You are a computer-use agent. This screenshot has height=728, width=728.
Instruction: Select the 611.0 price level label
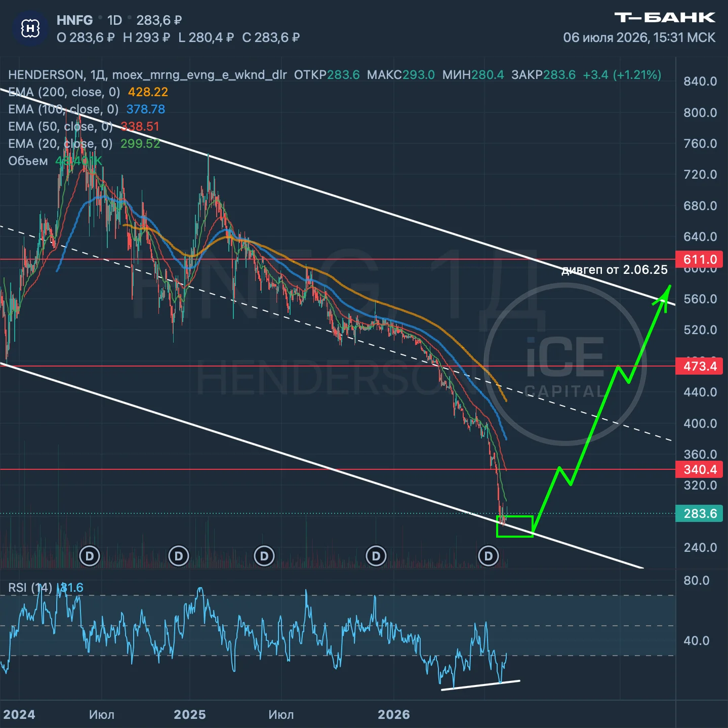pos(700,259)
